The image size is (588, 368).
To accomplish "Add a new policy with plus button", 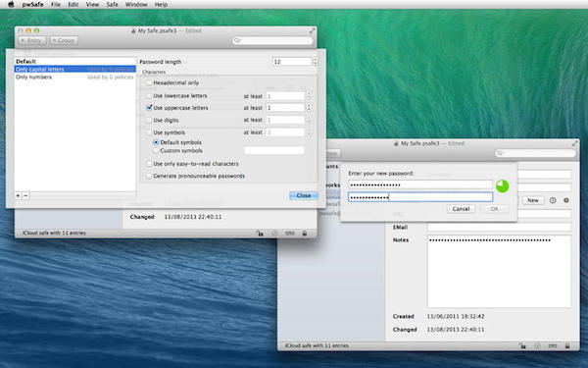I will pos(18,195).
